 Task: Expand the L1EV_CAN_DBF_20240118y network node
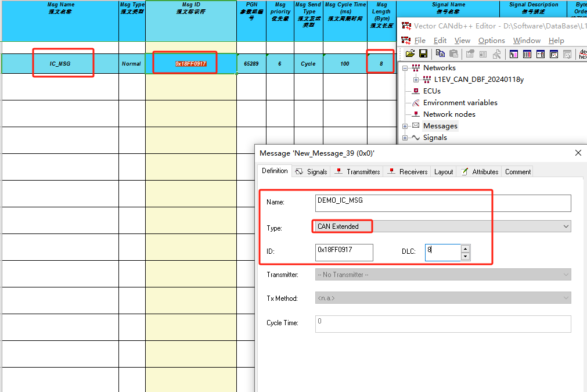coord(416,80)
